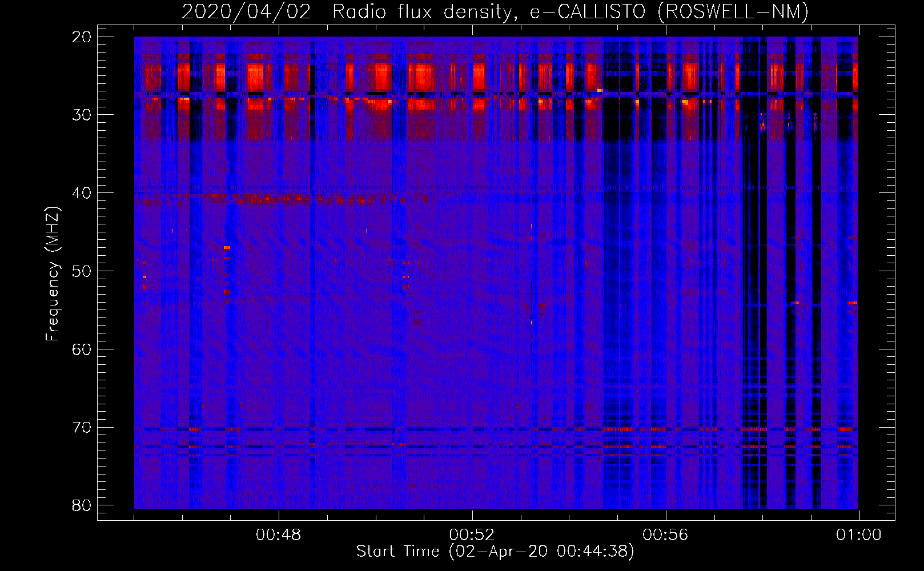Select the 70 MHz frequency tick label

pos(82,428)
